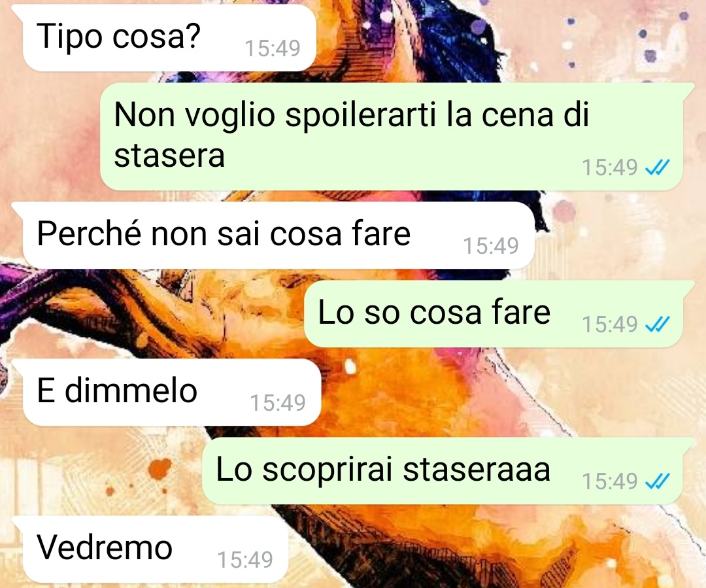Screen dimensions: 706x588
Task: Tap the 'E dimmelo' message bubble
Action: [171, 392]
